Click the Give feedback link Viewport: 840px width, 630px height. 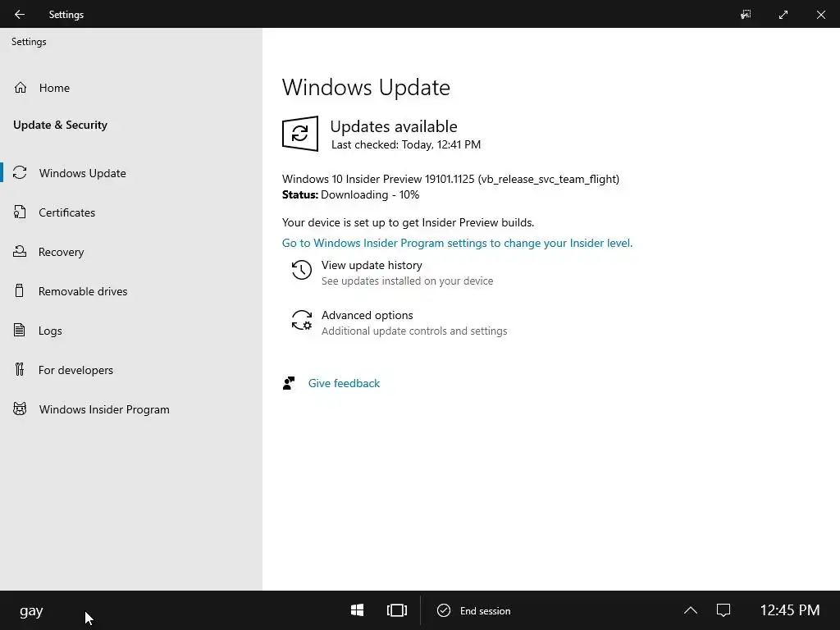344,383
